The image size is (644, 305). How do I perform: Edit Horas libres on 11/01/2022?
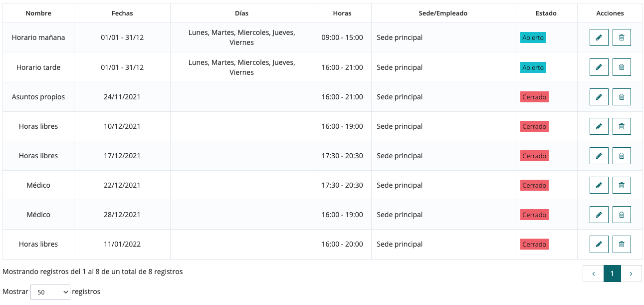click(x=599, y=244)
